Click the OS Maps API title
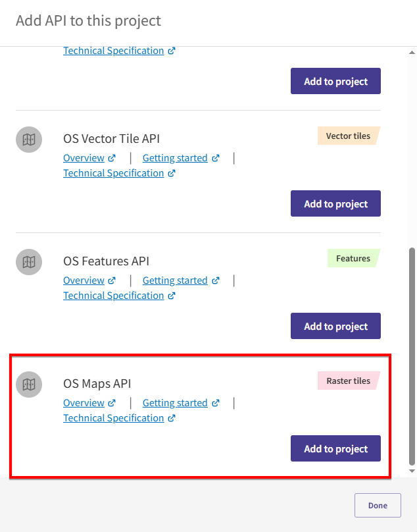 click(x=97, y=384)
